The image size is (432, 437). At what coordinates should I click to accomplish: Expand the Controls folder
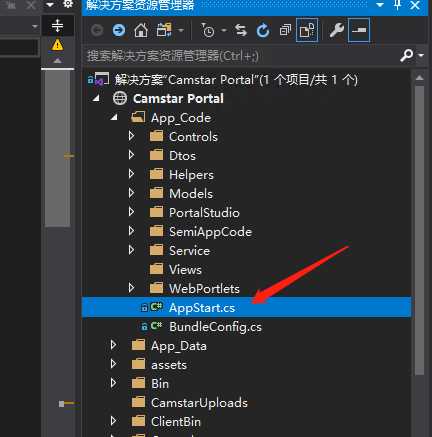coord(131,136)
